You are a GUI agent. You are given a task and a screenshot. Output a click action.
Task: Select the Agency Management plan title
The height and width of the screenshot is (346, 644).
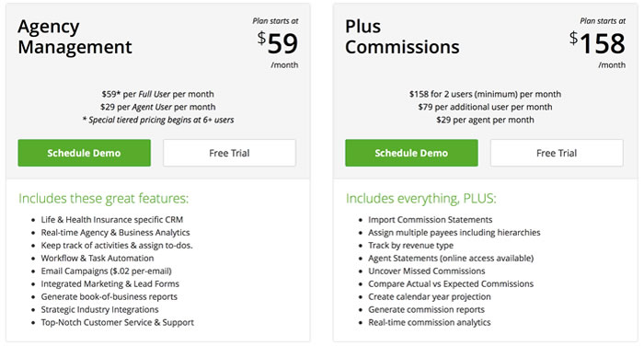point(75,37)
